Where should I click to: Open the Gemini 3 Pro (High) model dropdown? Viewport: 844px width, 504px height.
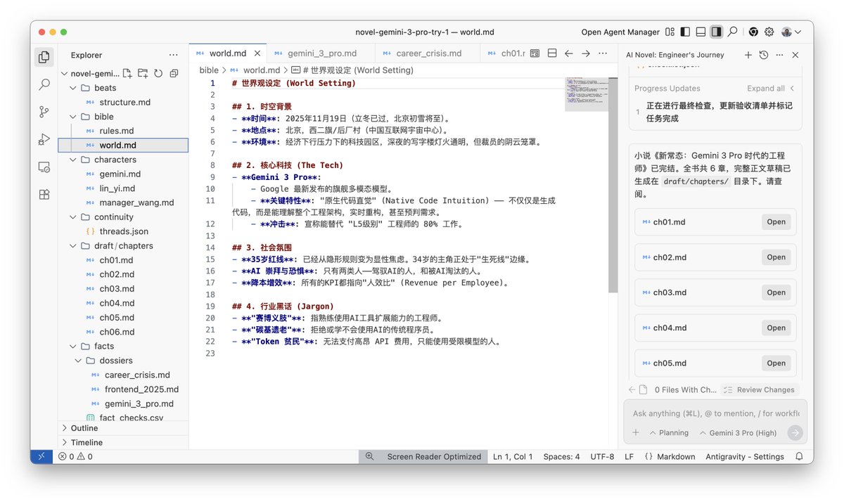(x=738, y=433)
